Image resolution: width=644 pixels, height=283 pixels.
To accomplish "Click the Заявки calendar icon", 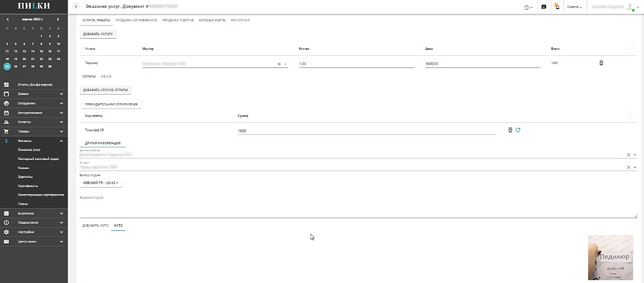I will tap(7, 94).
